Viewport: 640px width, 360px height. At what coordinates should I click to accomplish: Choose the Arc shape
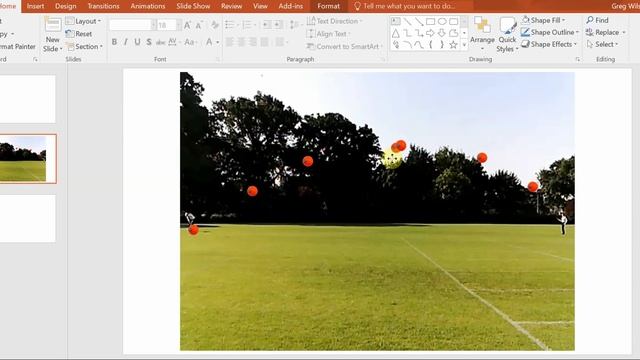pos(407,45)
